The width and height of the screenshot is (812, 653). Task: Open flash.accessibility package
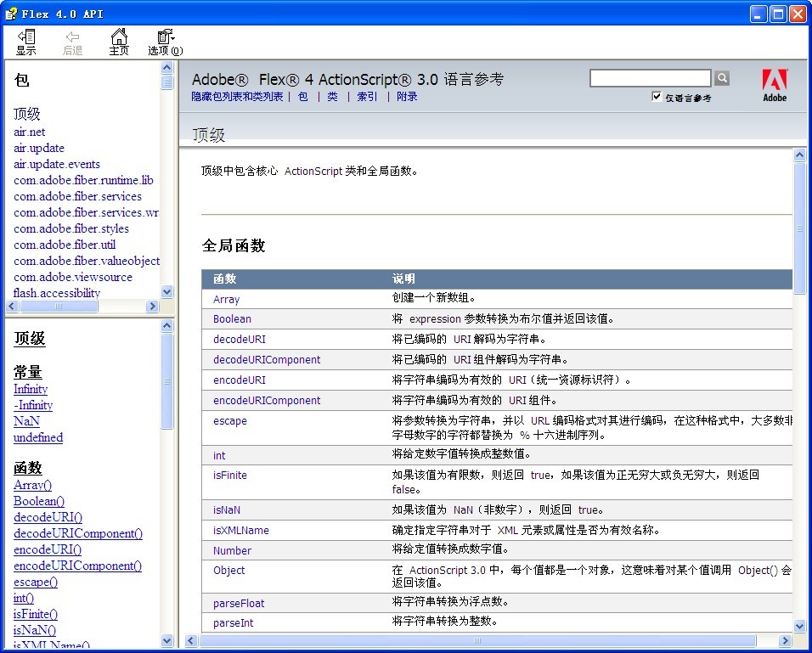tap(57, 293)
